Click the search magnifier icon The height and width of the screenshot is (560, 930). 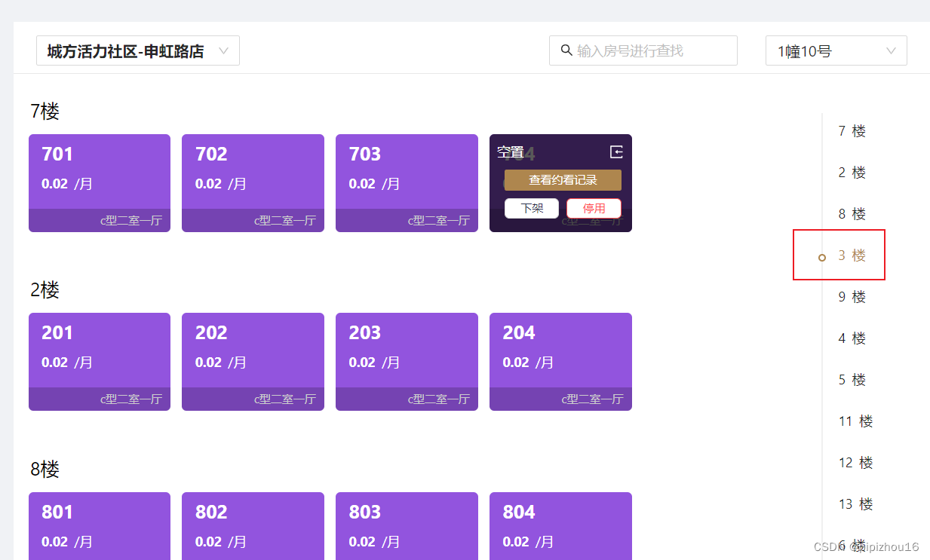click(x=566, y=50)
